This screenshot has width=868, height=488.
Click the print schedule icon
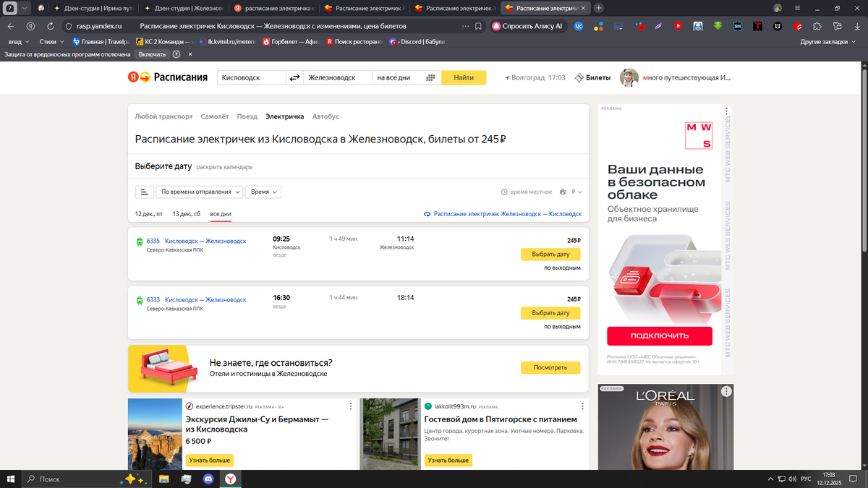coord(563,192)
